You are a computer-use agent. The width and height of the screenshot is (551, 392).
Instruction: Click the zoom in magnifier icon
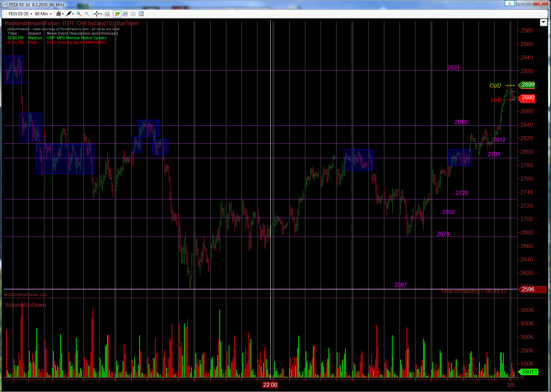click(79, 14)
